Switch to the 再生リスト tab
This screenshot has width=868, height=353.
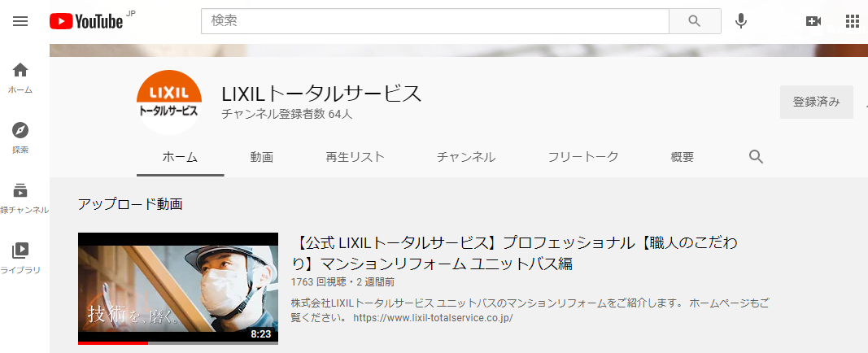[355, 157]
